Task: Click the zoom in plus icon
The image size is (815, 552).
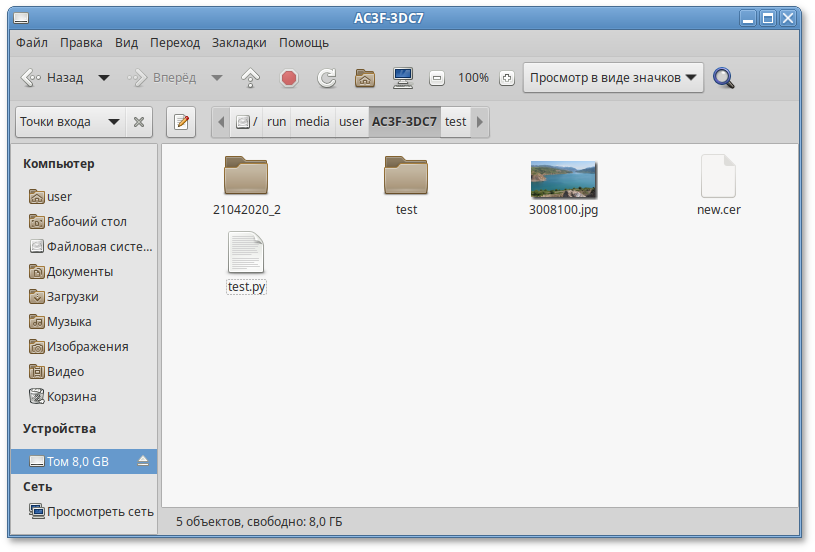Action: (507, 78)
